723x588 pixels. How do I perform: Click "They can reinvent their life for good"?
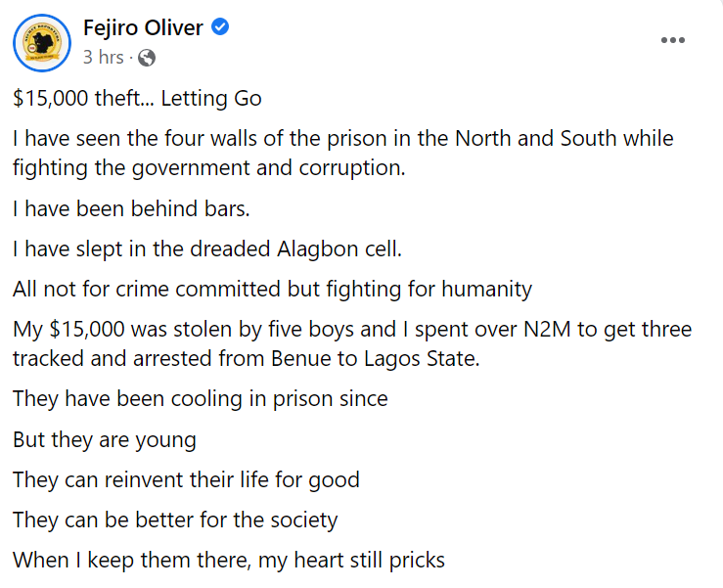186,479
